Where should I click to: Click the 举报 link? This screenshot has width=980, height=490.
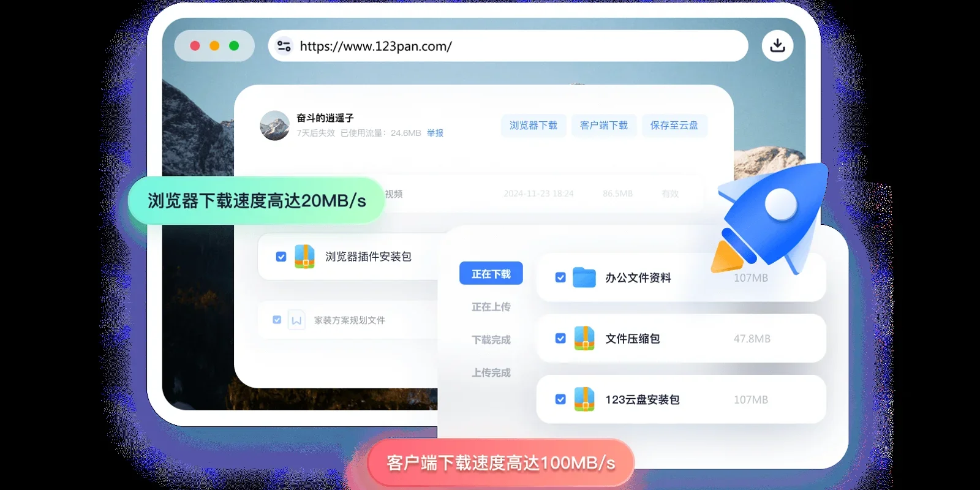coord(435,133)
